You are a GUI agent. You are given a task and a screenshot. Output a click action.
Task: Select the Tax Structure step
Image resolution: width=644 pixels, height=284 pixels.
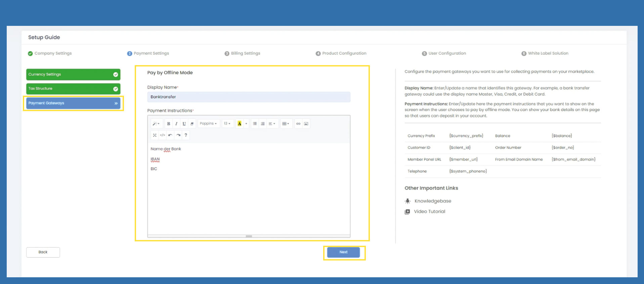point(73,89)
